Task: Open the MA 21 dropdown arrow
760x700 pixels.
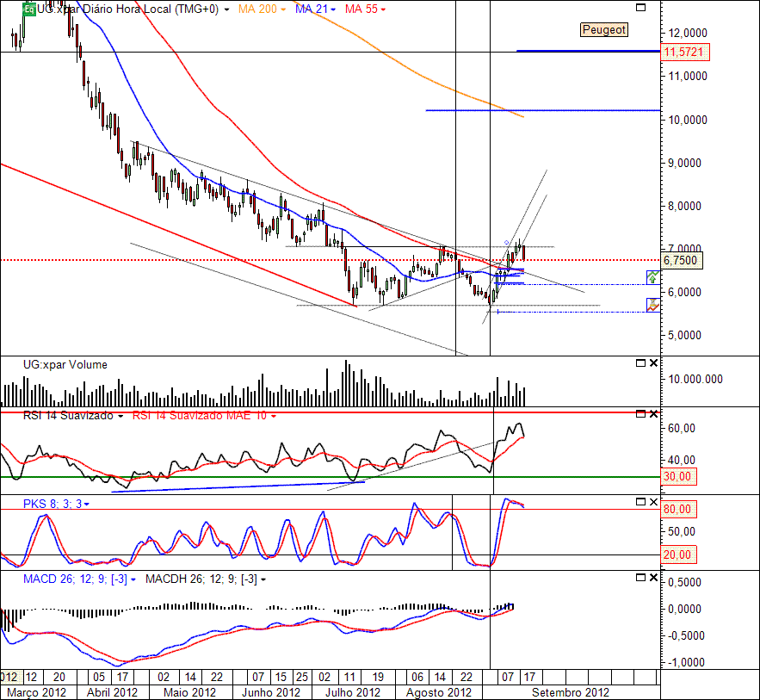Action: [333, 9]
